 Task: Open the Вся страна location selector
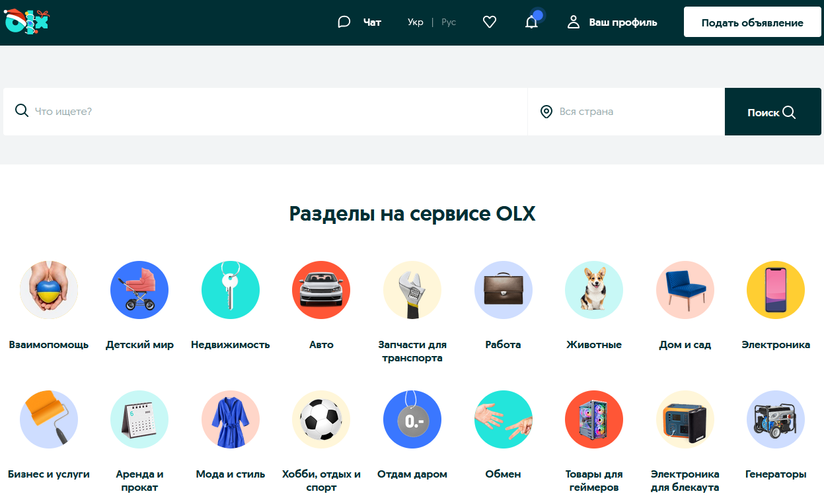(626, 112)
